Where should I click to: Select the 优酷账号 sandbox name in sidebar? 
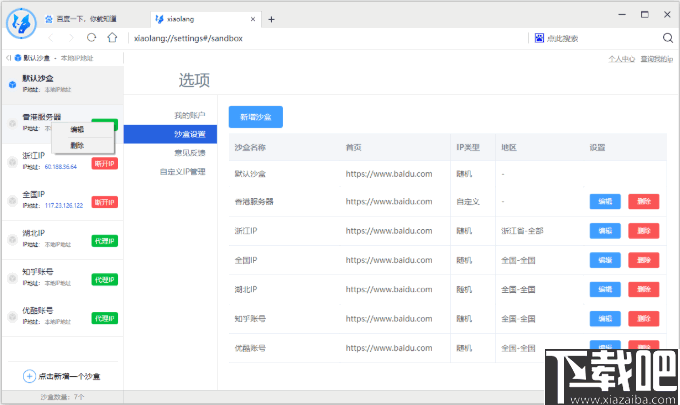(38, 310)
